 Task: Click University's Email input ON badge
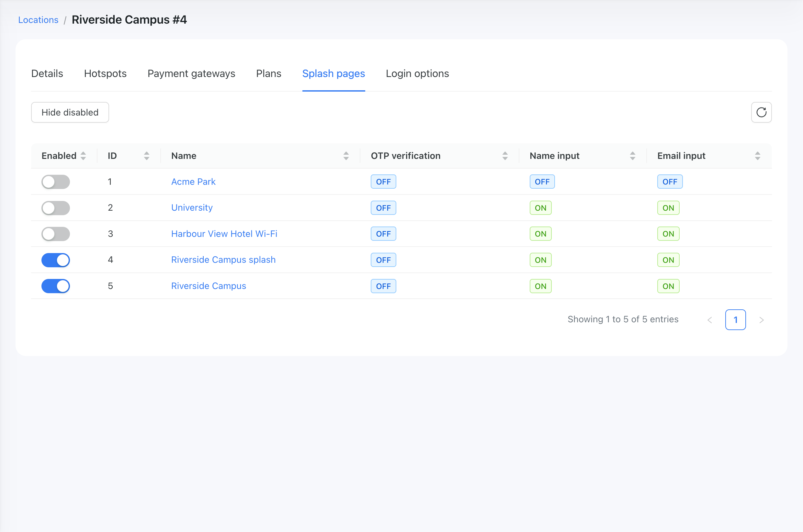(668, 208)
